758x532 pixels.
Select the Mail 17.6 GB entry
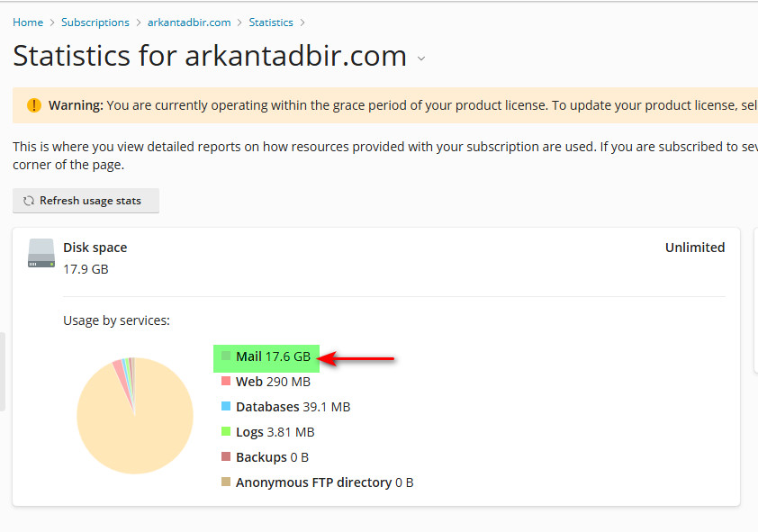(x=273, y=356)
